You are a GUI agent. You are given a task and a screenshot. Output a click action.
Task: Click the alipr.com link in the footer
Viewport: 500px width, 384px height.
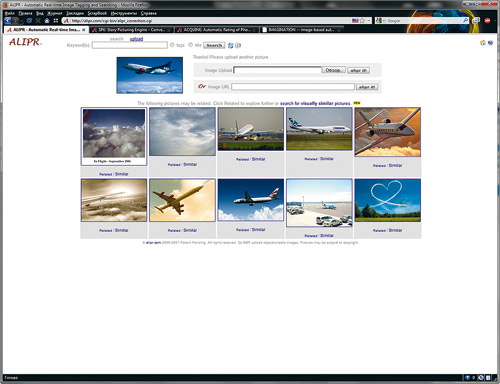pyautogui.click(x=153, y=243)
